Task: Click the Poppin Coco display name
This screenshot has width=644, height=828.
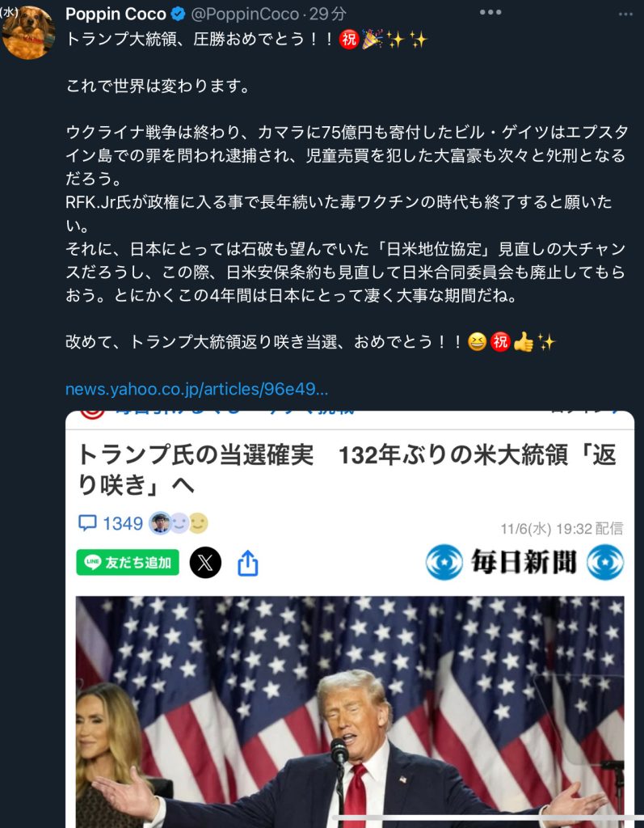Action: pos(116,15)
